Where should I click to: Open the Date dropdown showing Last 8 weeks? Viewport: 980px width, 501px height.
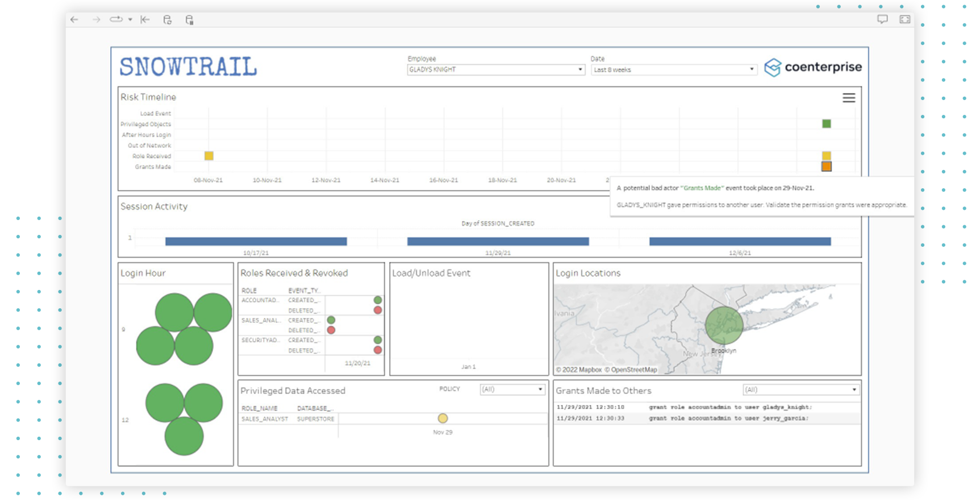tap(674, 69)
